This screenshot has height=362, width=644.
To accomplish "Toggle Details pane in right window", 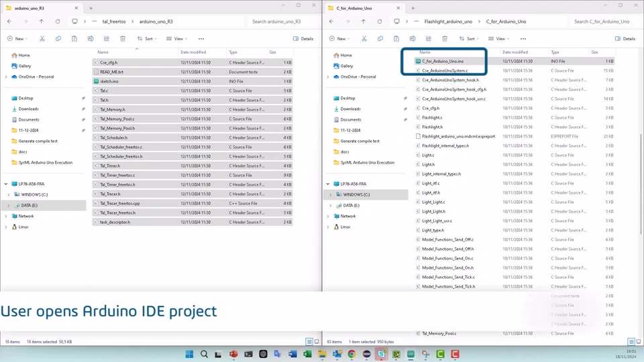I will click(x=625, y=39).
